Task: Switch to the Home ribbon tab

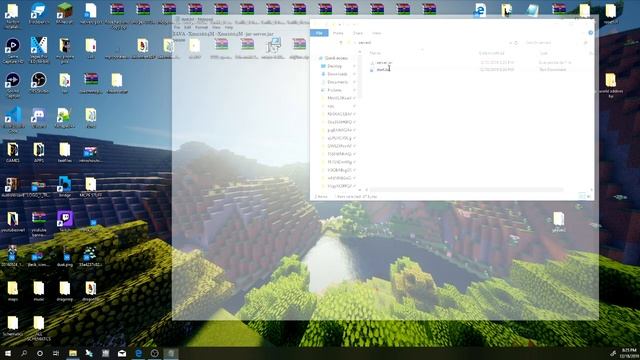Action: coord(338,33)
